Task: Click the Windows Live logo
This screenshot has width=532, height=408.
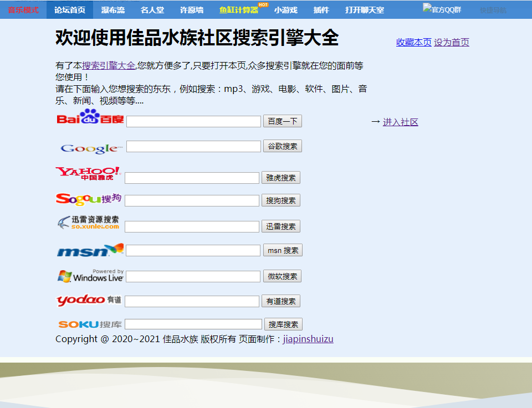Action: click(90, 276)
